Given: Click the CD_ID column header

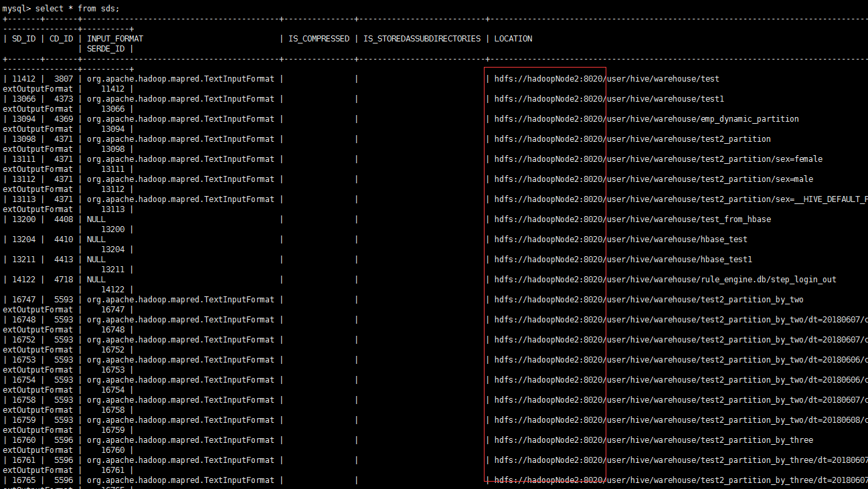Looking at the screenshot, I should 60,38.
